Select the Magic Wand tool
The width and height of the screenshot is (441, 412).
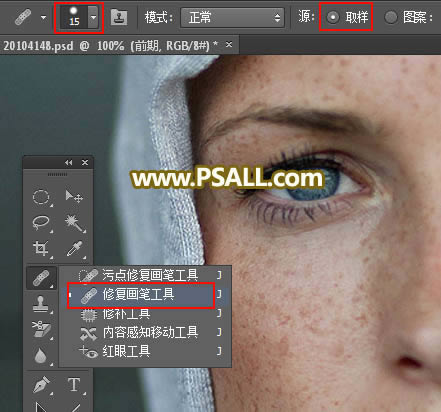75,223
